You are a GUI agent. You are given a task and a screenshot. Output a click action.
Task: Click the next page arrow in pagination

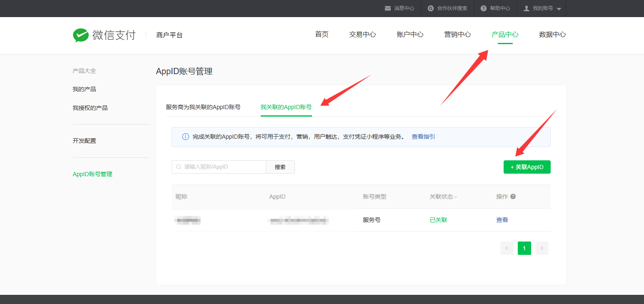(x=542, y=248)
